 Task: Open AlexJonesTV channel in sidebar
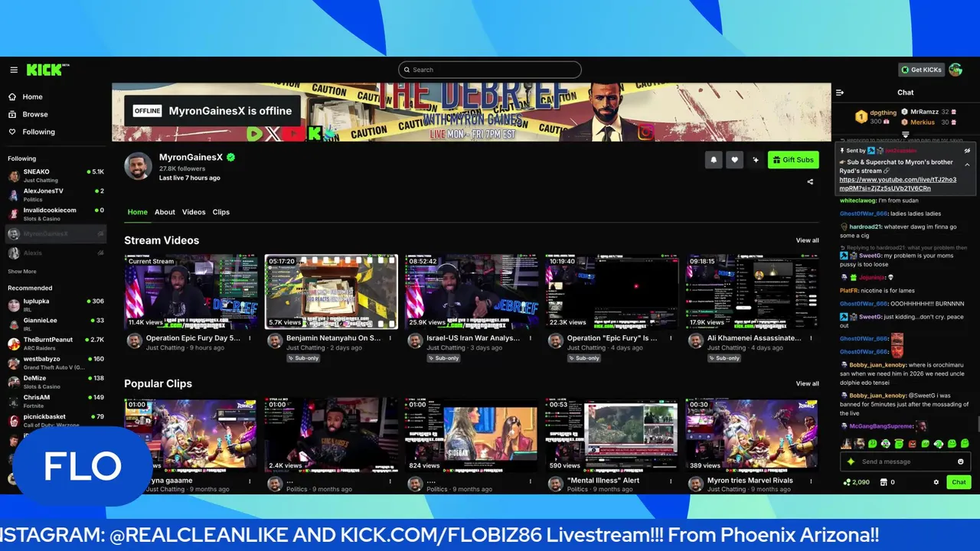[55, 194]
